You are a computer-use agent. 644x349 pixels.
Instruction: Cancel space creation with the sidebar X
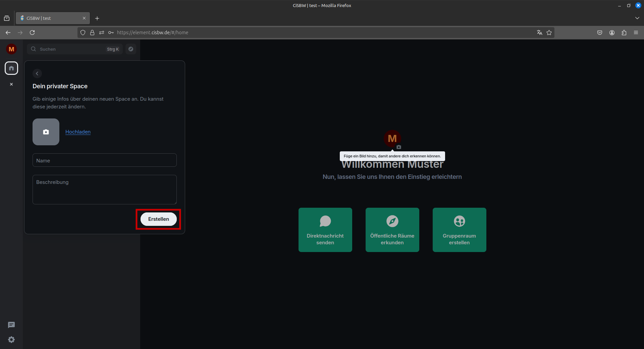click(11, 84)
